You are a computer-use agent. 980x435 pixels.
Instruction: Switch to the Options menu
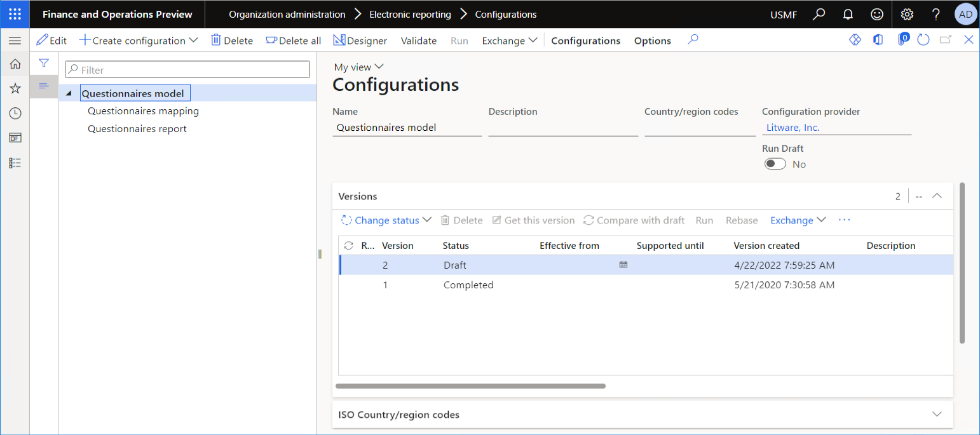pos(652,40)
